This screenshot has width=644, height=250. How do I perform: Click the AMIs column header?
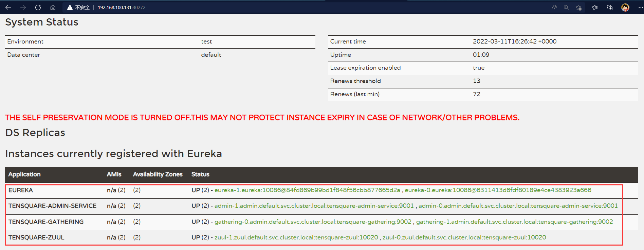pyautogui.click(x=114, y=174)
